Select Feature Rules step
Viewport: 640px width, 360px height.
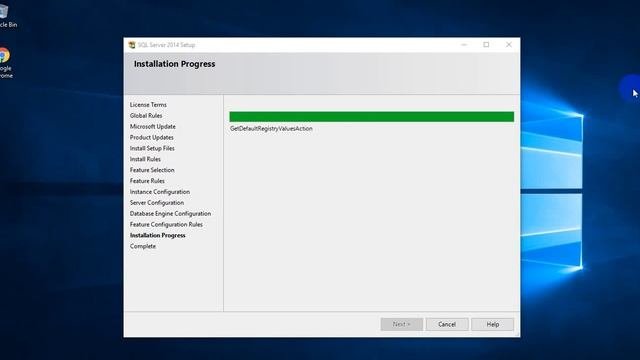tap(147, 181)
